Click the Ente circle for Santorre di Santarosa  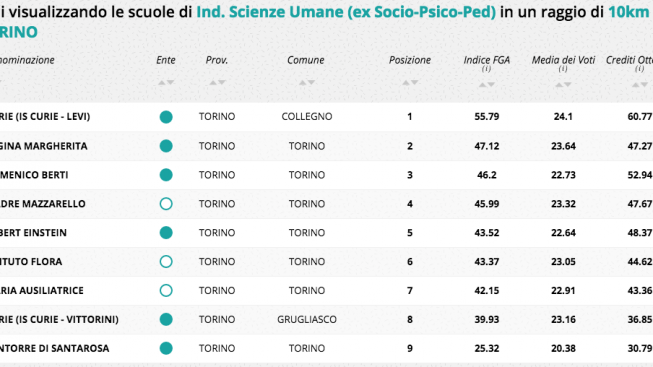point(166,348)
